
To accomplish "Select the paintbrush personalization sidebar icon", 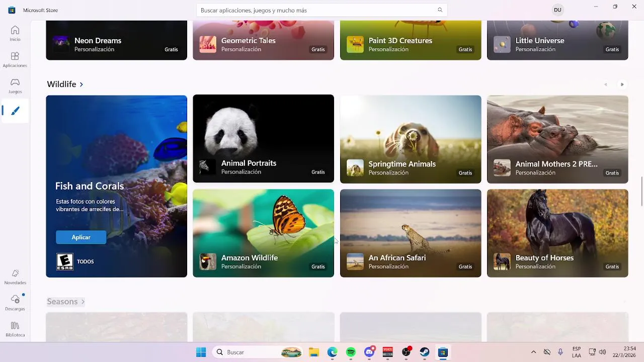I will pos(15,111).
